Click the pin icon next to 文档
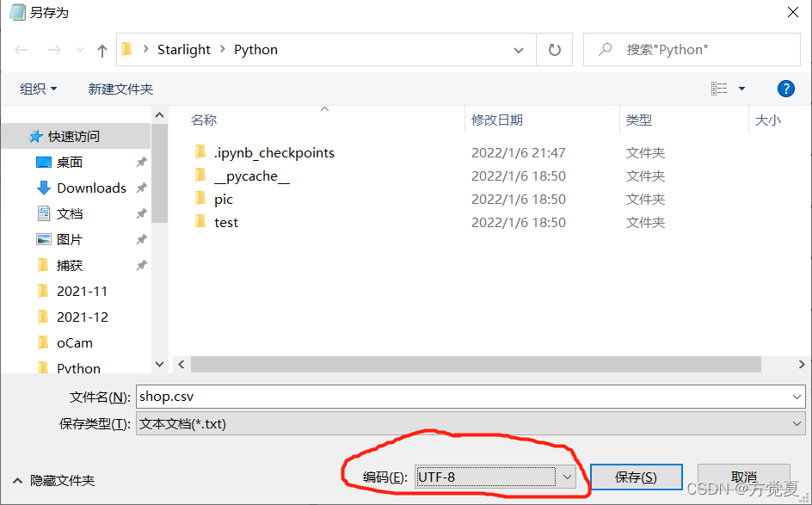This screenshot has width=812, height=505. click(141, 214)
